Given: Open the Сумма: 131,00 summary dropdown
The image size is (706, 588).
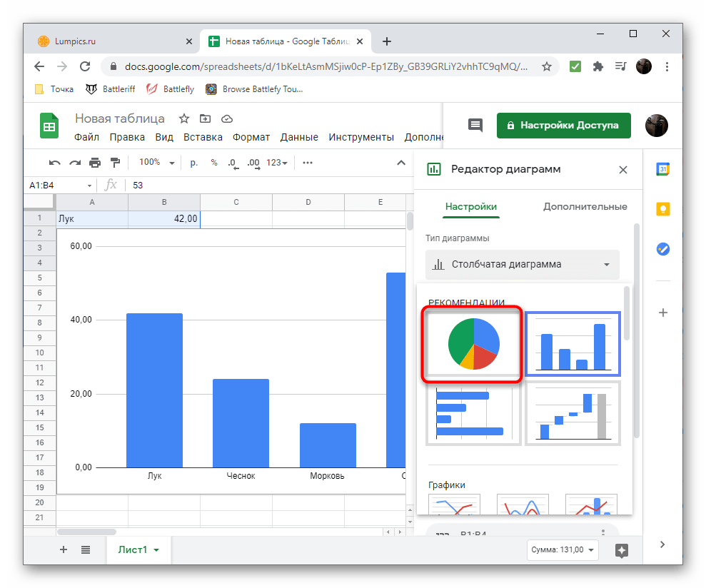Looking at the screenshot, I should 561,550.
